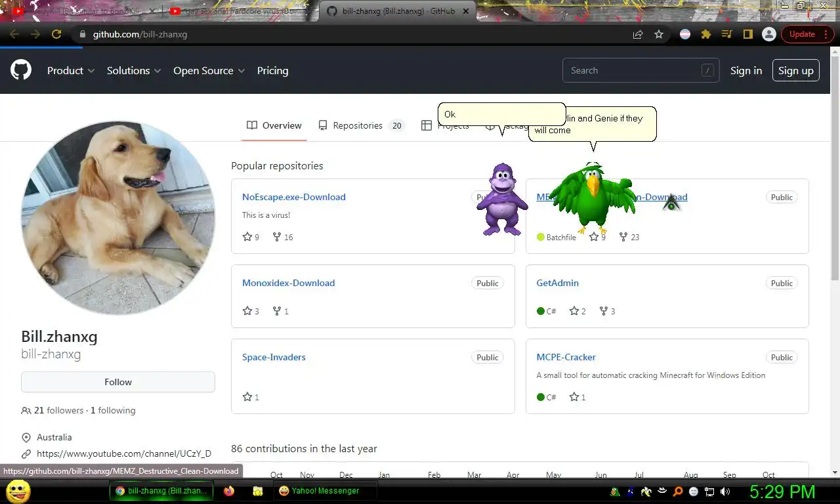Click the GitHub Search field

point(640,70)
